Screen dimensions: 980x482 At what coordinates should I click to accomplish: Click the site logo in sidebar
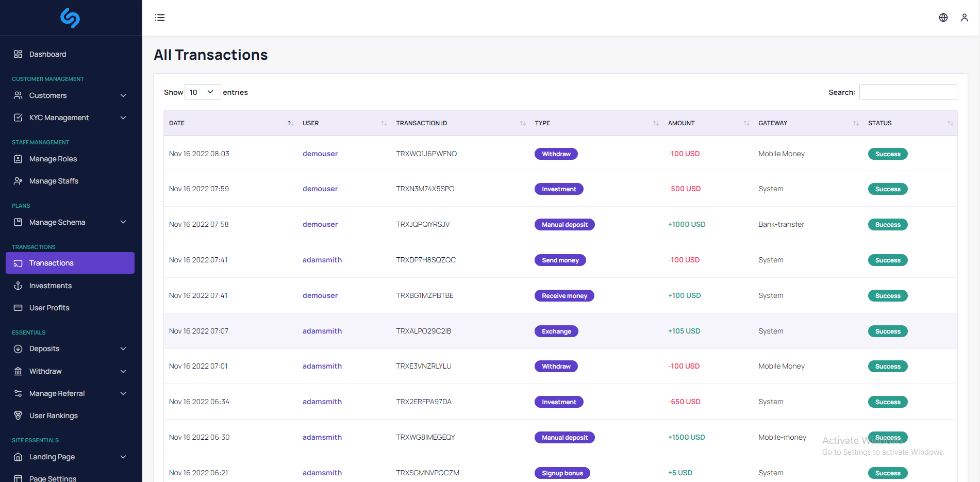click(x=70, y=18)
